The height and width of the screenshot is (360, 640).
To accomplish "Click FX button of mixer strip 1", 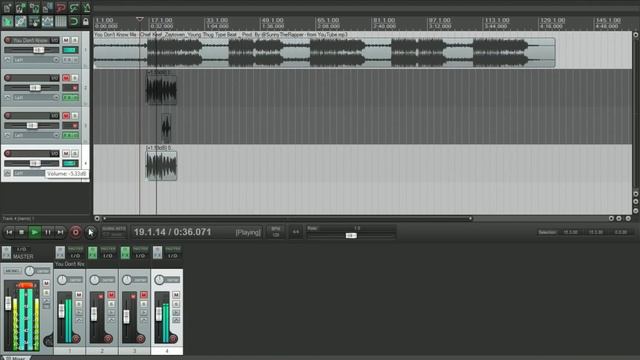I will (x=60, y=252).
